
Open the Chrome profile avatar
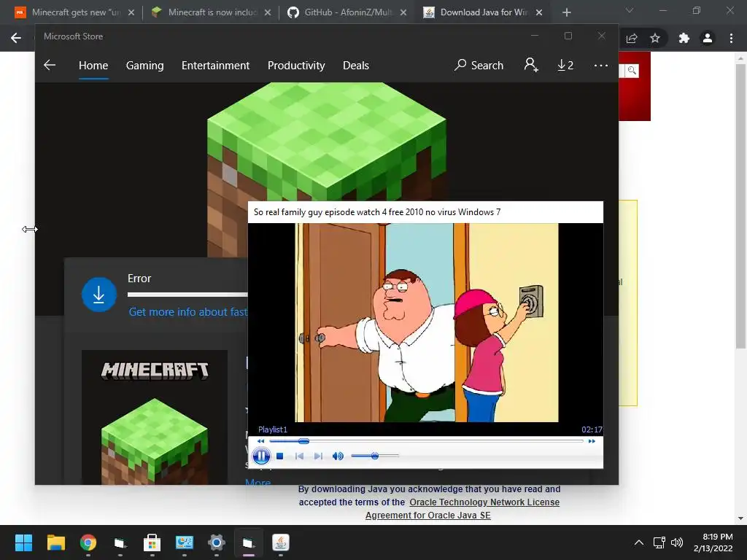708,38
